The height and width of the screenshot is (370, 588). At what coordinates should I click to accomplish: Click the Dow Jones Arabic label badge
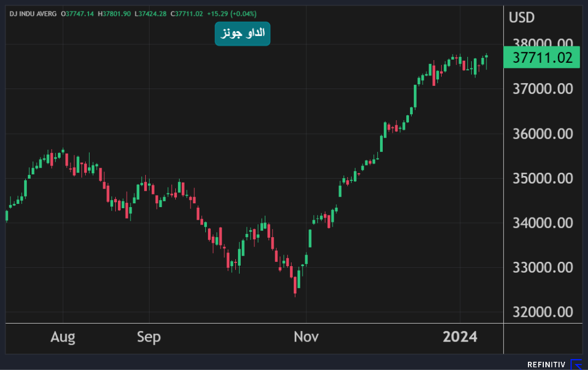point(242,34)
